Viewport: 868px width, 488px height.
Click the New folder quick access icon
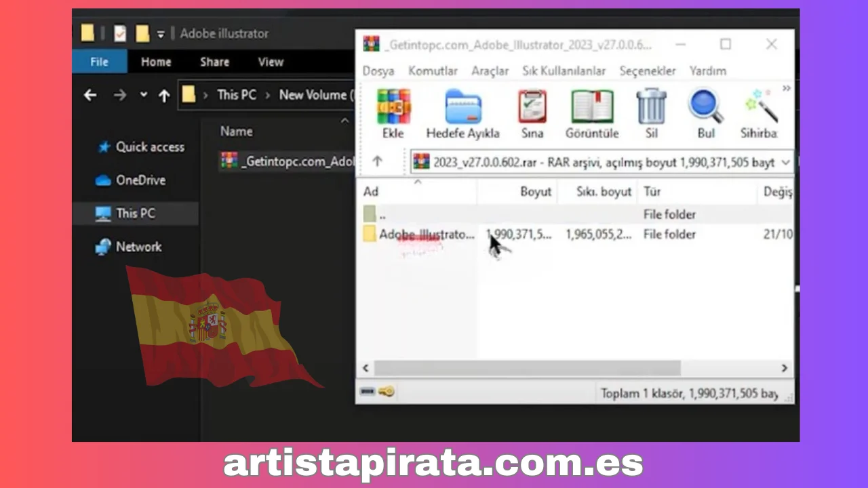[142, 33]
